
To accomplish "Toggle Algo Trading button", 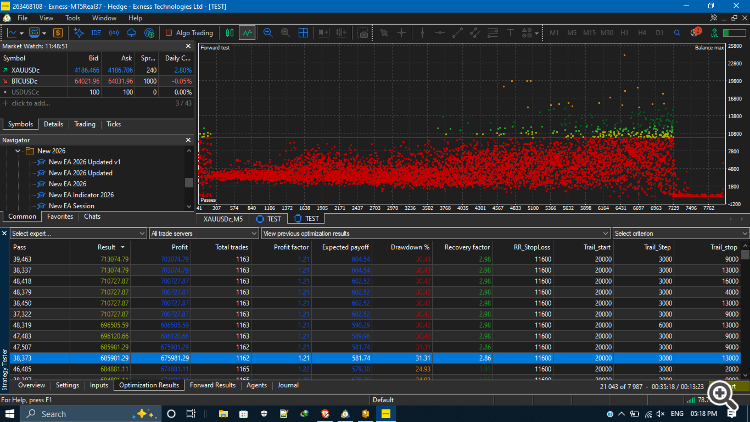I will pos(189,33).
